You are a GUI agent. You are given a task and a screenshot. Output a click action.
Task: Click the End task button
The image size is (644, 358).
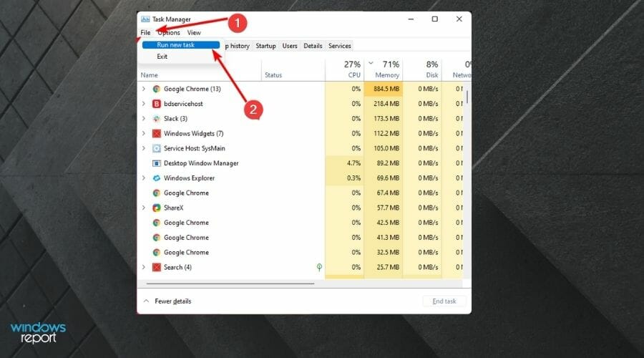[444, 301]
